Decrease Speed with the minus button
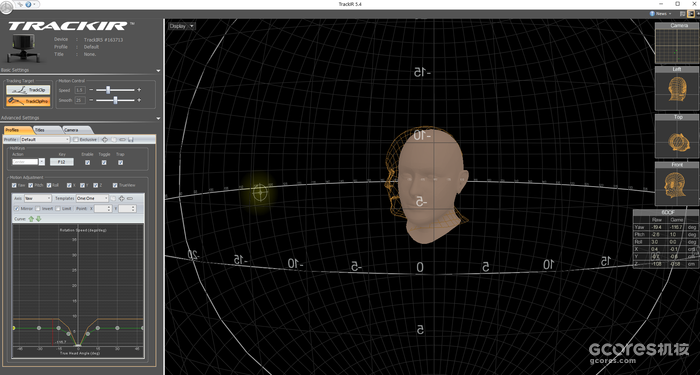Screen dimensions: 700x375 pos(92,90)
